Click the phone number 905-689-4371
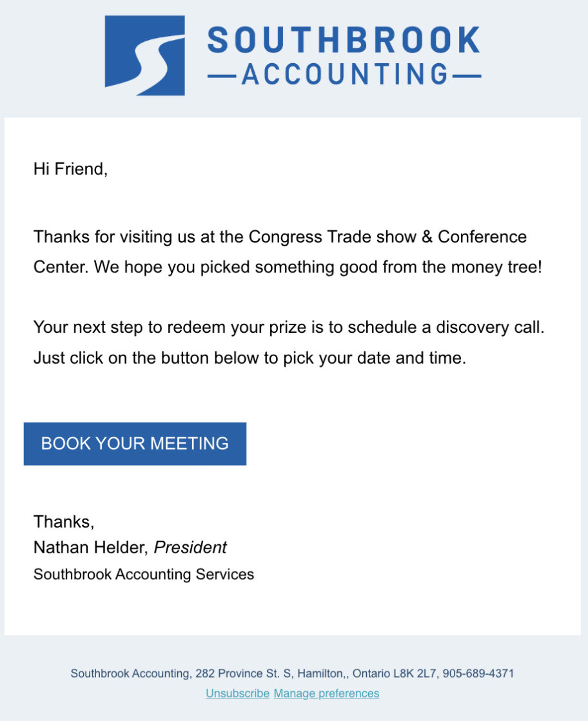 (x=478, y=674)
